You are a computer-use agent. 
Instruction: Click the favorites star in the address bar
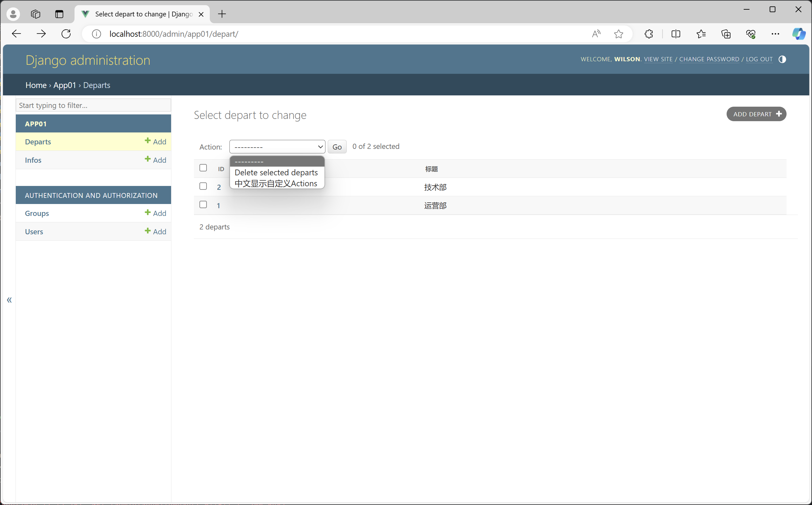tap(618, 34)
